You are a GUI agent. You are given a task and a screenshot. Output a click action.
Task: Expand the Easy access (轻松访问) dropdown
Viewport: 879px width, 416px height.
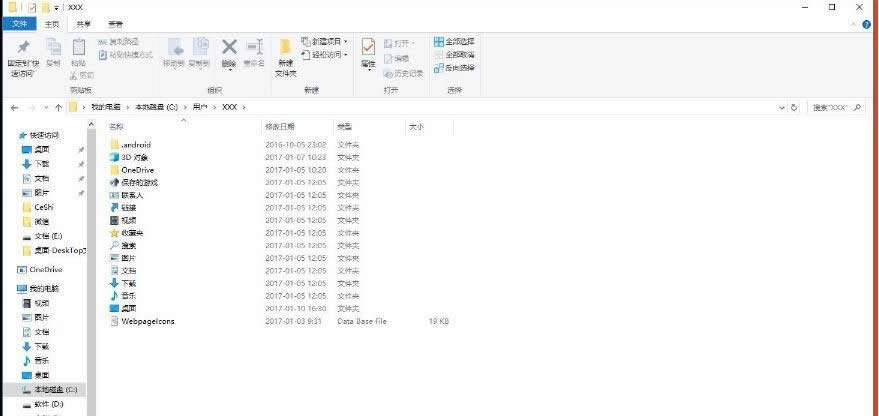point(324,55)
